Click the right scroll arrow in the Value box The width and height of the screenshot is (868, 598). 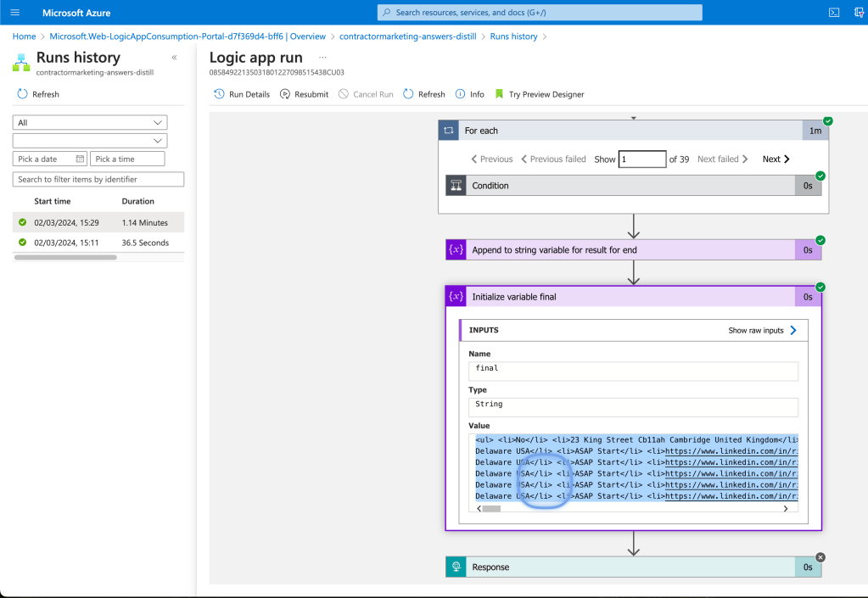point(786,509)
